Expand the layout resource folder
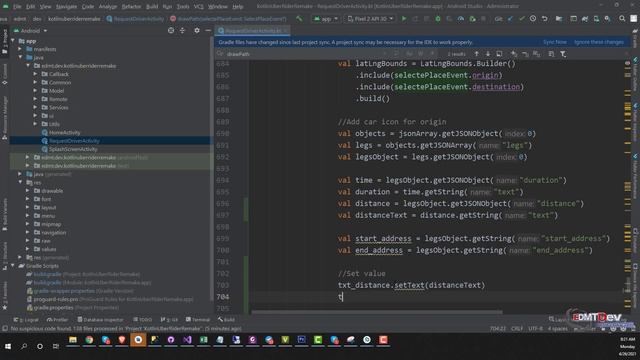The height and width of the screenshot is (360, 640). tap(28, 207)
